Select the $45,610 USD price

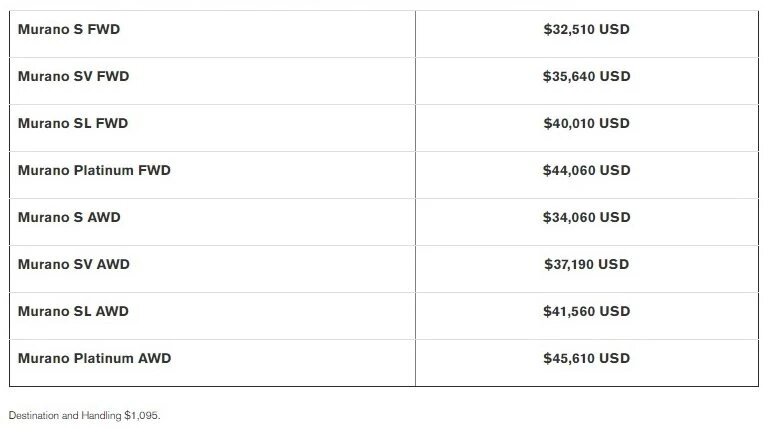pyautogui.click(x=586, y=358)
